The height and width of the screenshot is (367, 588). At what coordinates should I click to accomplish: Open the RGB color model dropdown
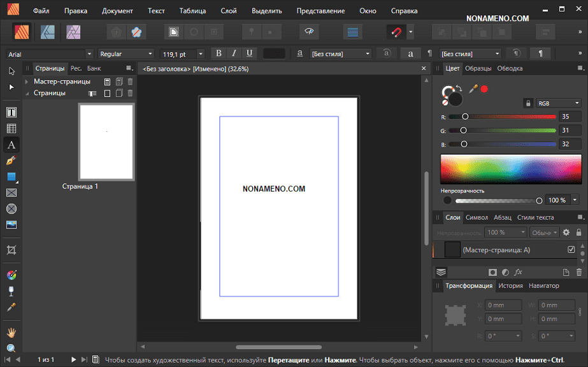559,103
